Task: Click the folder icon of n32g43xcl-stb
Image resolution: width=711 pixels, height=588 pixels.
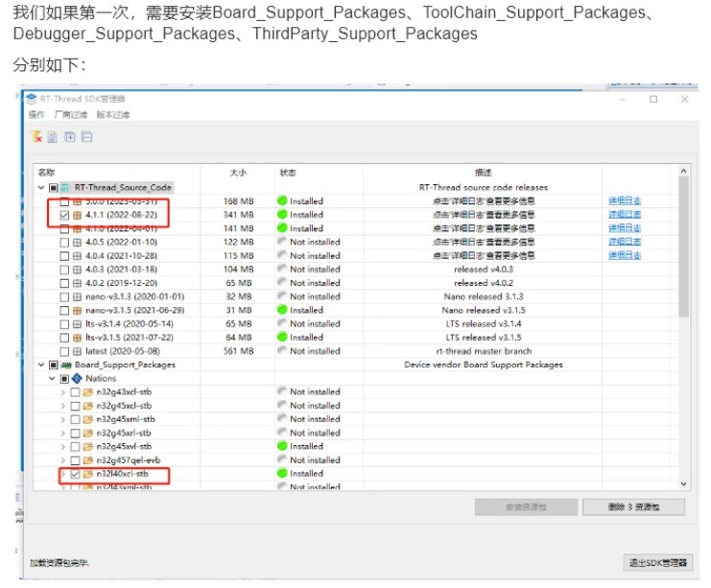Action: (x=88, y=392)
